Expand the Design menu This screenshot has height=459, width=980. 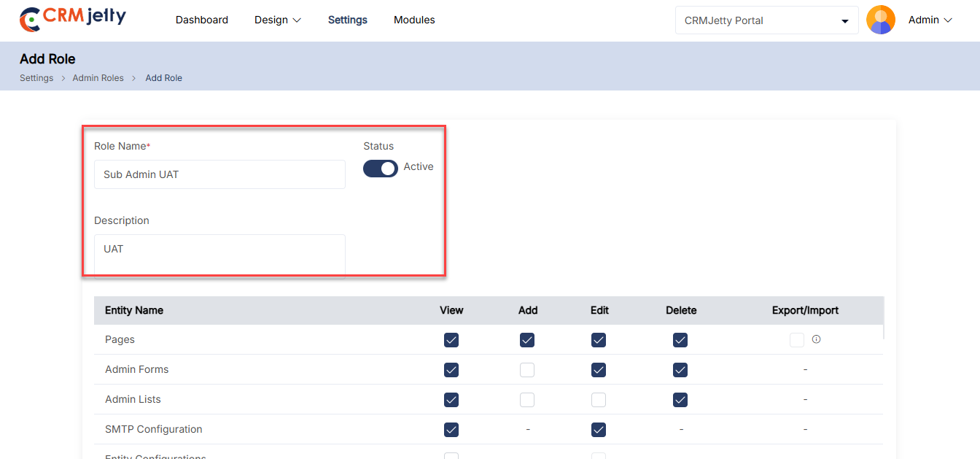[277, 20]
